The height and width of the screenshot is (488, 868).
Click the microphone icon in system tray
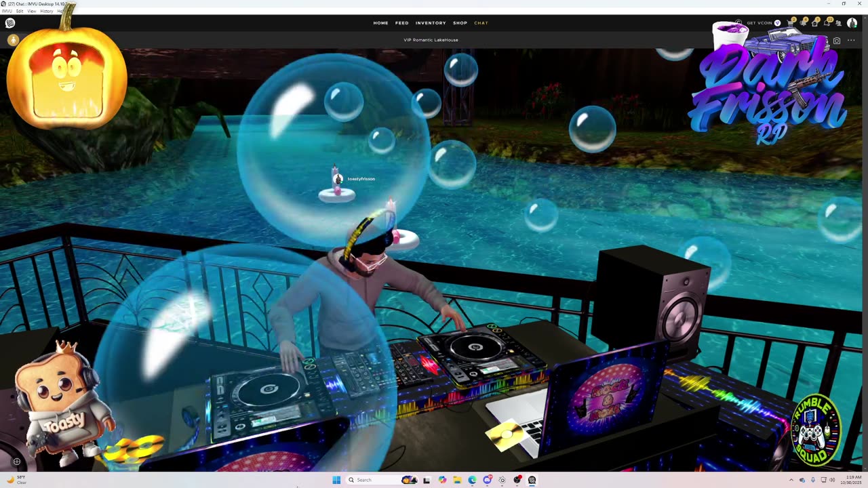[x=813, y=480]
